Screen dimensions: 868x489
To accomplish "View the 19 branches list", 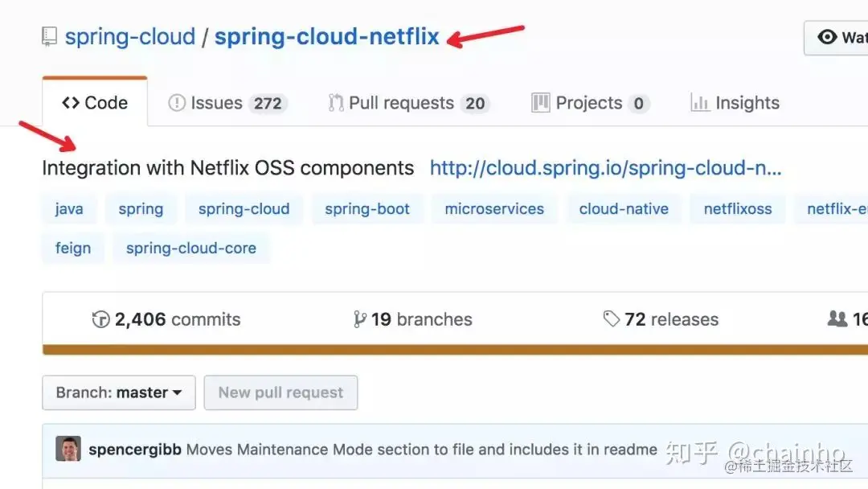I will tap(413, 319).
